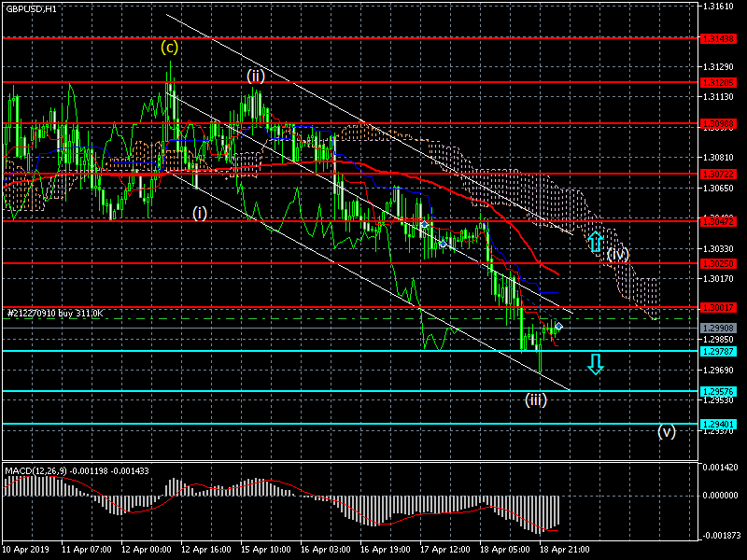The image size is (747, 560).
Task: Click the cyan up arrow near (iv)
Action: coord(595,242)
